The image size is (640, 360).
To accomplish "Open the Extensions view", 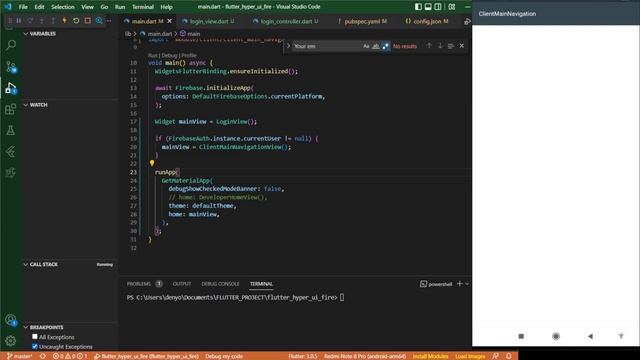I will coord(11,109).
